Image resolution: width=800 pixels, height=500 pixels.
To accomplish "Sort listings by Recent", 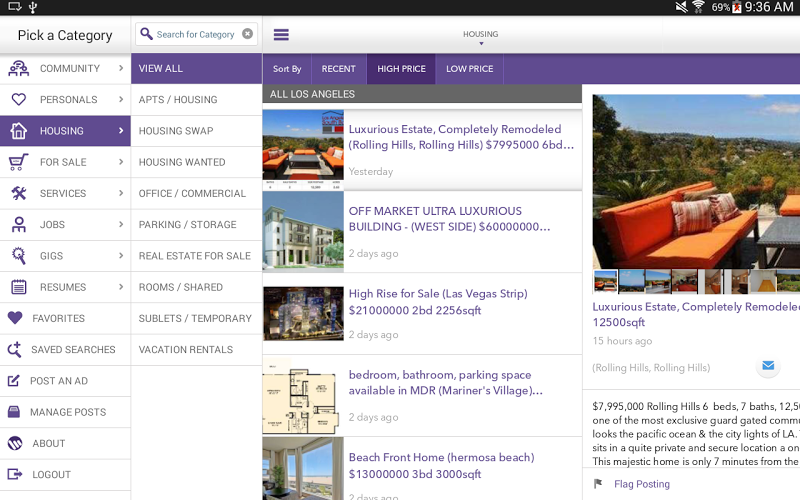I will pyautogui.click(x=338, y=69).
